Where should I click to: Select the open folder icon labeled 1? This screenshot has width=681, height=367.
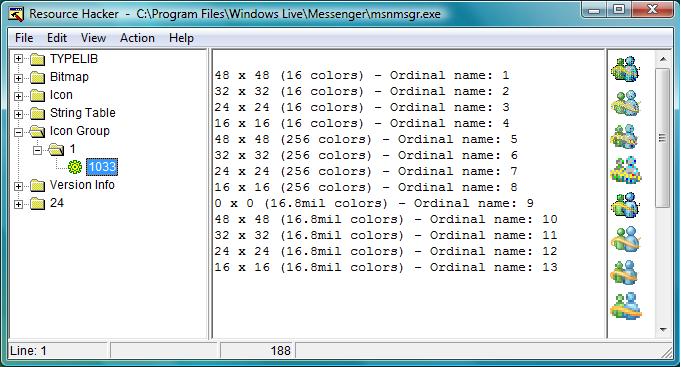point(56,150)
